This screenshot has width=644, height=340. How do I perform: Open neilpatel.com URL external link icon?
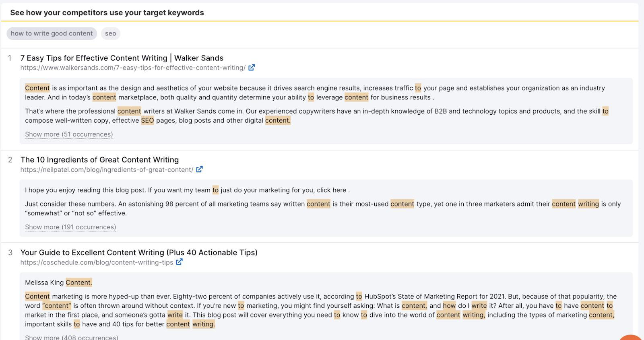click(199, 169)
